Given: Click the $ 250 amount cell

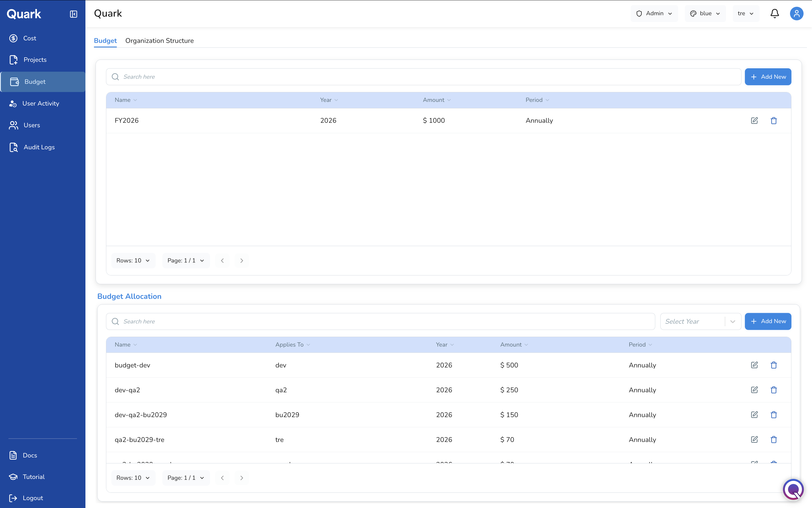Looking at the screenshot, I should pyautogui.click(x=509, y=390).
